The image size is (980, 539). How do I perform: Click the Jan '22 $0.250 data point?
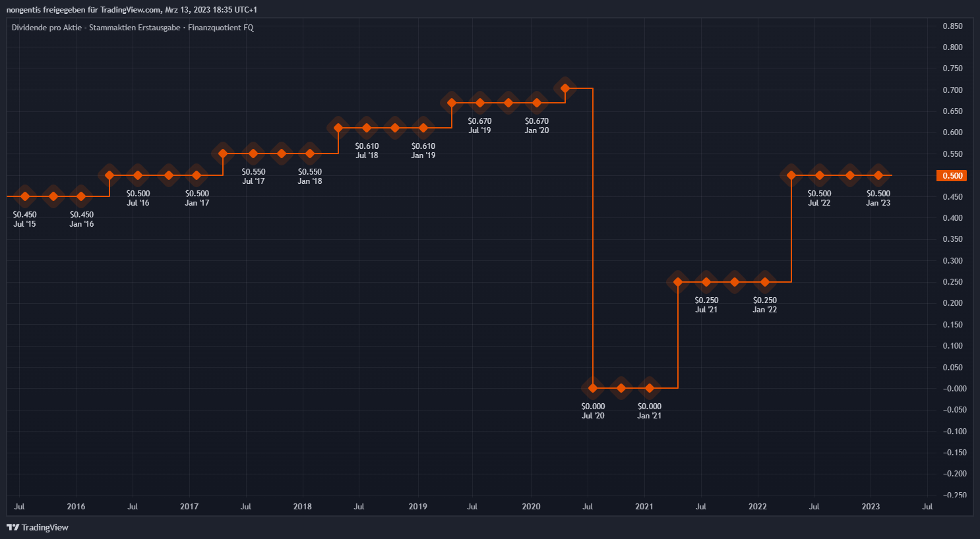tap(765, 282)
